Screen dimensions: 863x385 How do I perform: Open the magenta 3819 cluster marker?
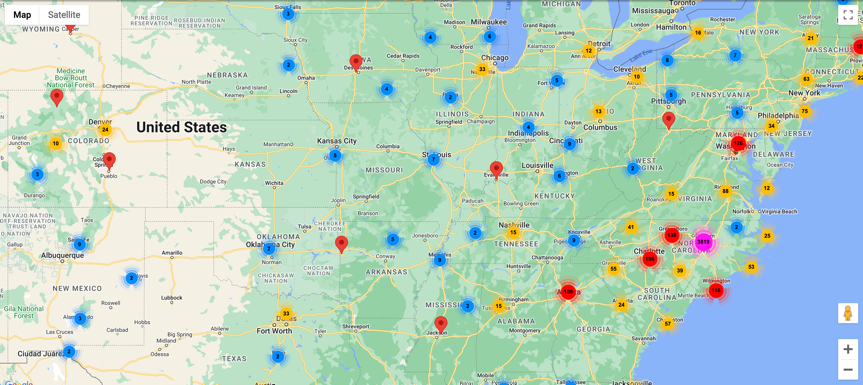703,241
